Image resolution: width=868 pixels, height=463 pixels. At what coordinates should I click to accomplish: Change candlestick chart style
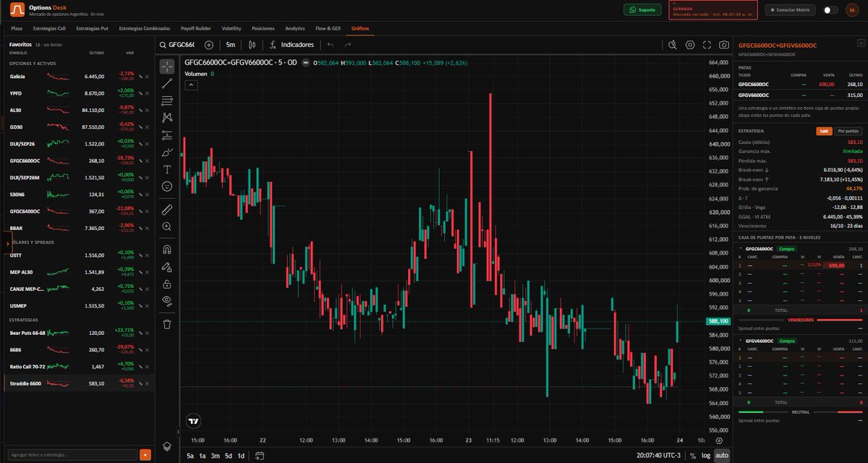(252, 45)
